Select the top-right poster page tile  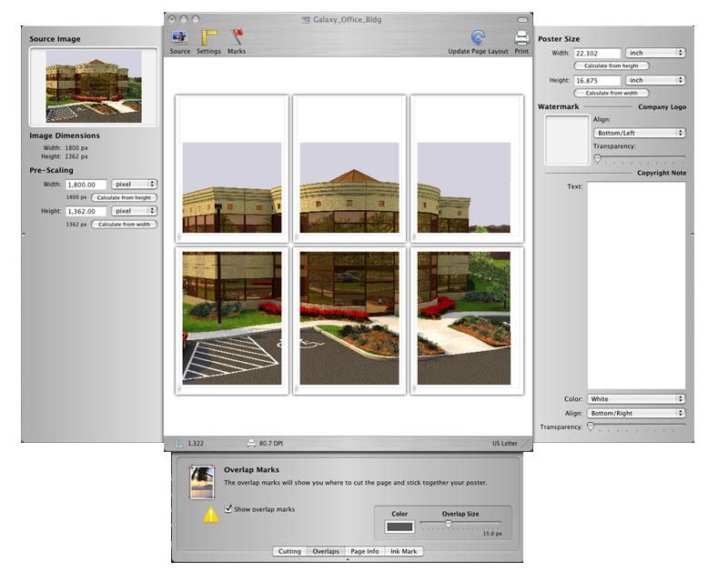pyautogui.click(x=467, y=169)
